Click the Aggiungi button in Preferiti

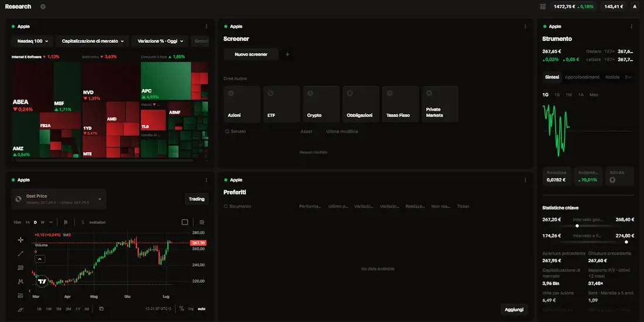[x=514, y=309]
